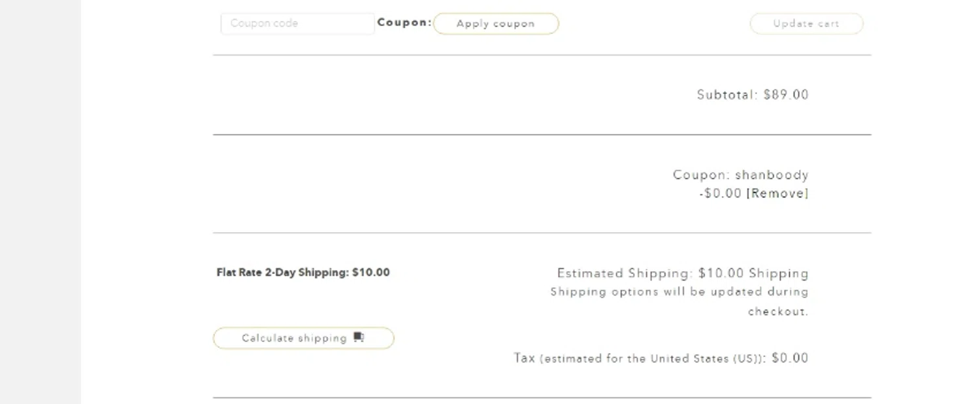Open the Calculate shipping button

pyautogui.click(x=294, y=338)
